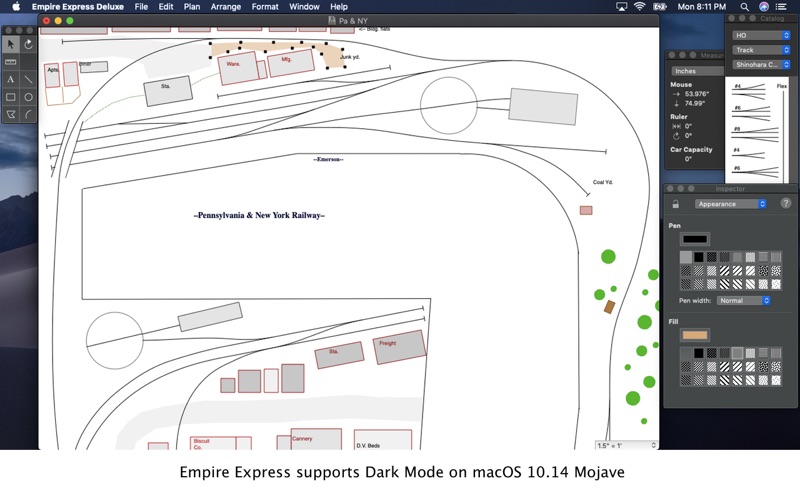Screen dimensions: 800x500
Task: Open the AirPlay display menu
Action: click(621, 7)
